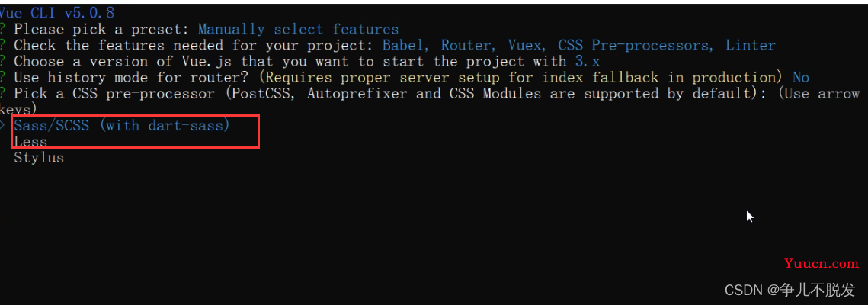Click the 'Linter' feature text
The height and width of the screenshot is (305, 868).
pyautogui.click(x=751, y=46)
